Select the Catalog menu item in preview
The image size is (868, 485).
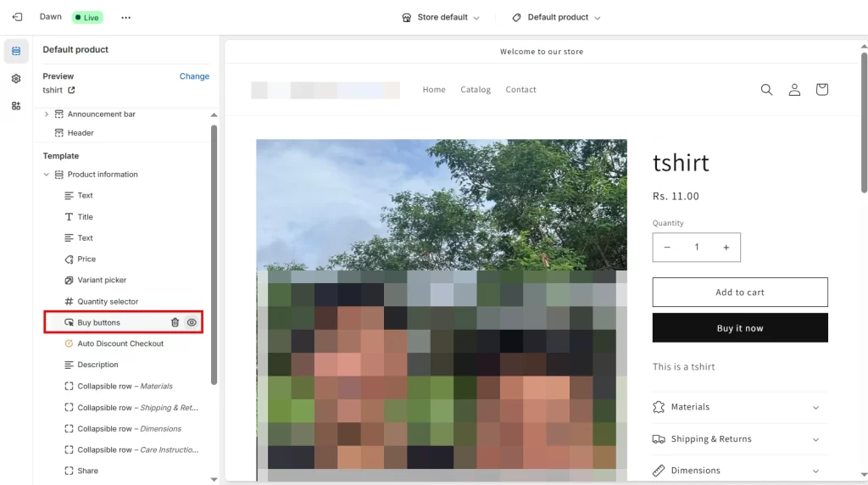point(476,90)
